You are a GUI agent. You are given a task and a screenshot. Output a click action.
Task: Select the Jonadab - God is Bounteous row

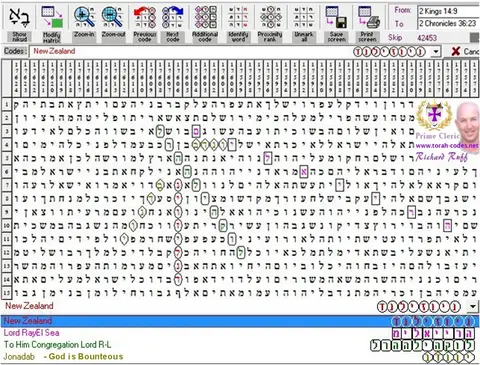coord(240,357)
